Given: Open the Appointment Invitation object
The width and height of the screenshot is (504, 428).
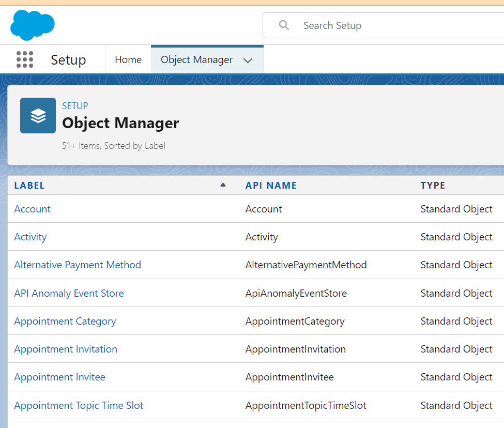Looking at the screenshot, I should (x=66, y=349).
